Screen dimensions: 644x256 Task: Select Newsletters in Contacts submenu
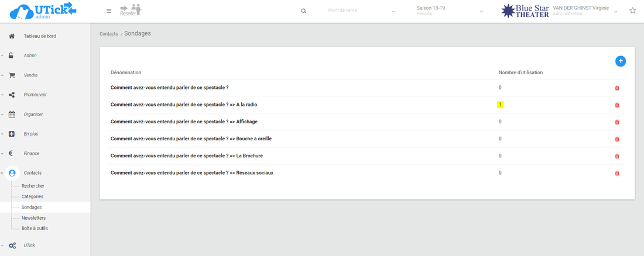tap(33, 218)
